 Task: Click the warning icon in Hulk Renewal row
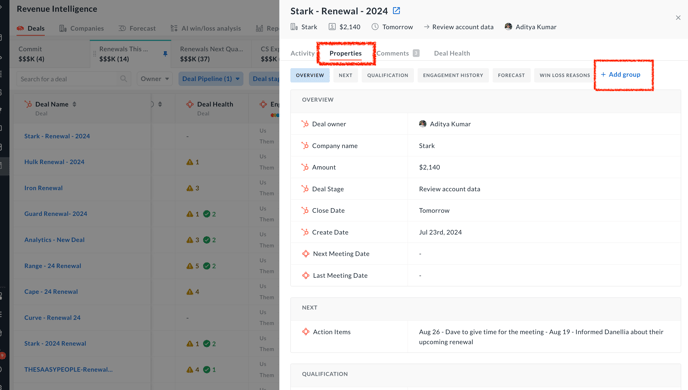click(x=190, y=162)
